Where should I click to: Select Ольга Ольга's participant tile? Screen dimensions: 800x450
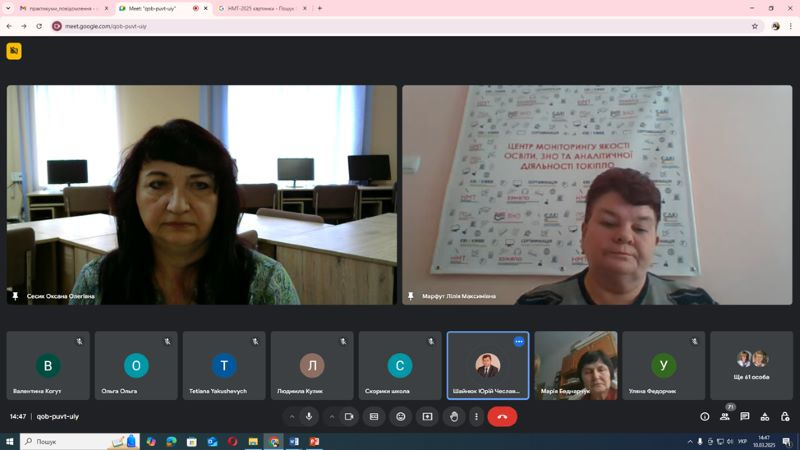pyautogui.click(x=136, y=365)
